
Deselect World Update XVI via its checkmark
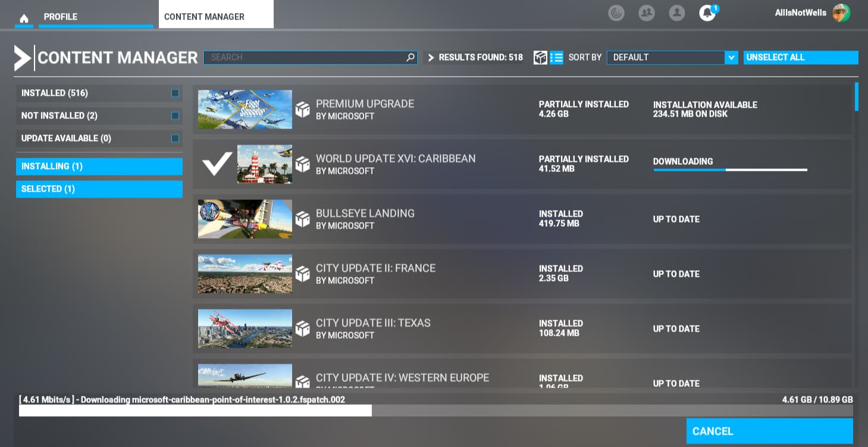pyautogui.click(x=217, y=164)
